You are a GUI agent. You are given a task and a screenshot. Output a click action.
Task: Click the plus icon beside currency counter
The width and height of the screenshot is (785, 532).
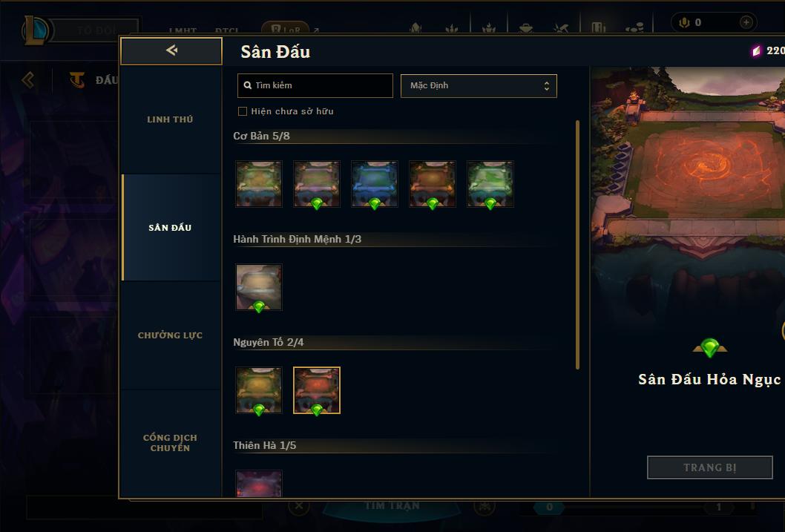click(x=746, y=22)
